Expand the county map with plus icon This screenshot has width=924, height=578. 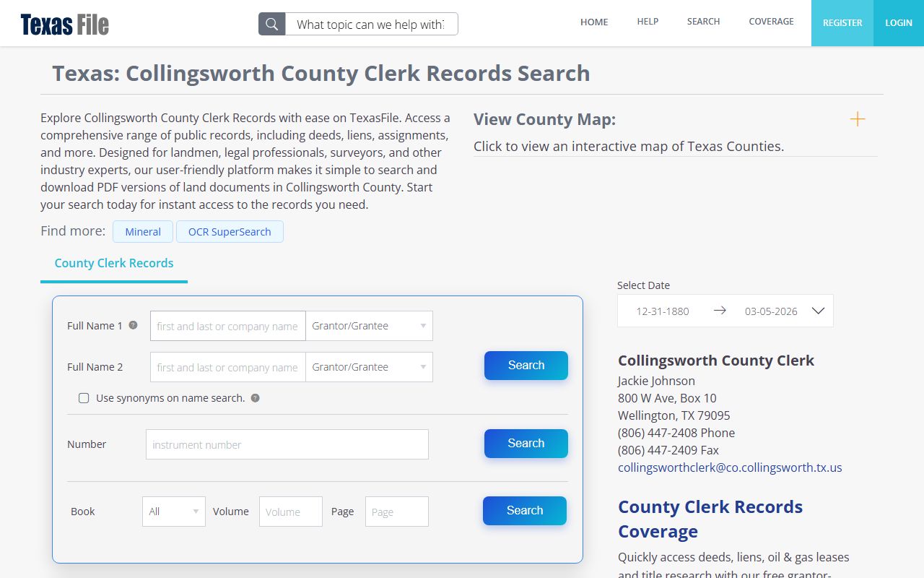tap(858, 119)
